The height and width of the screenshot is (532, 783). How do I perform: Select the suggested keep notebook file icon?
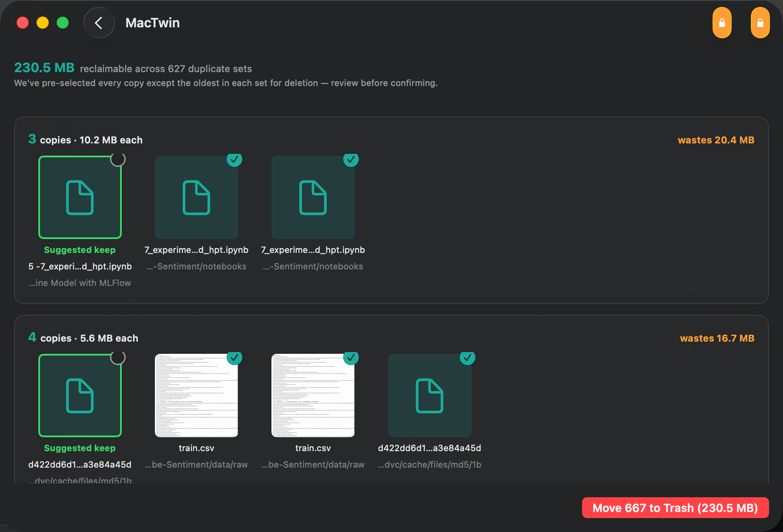pyautogui.click(x=80, y=197)
